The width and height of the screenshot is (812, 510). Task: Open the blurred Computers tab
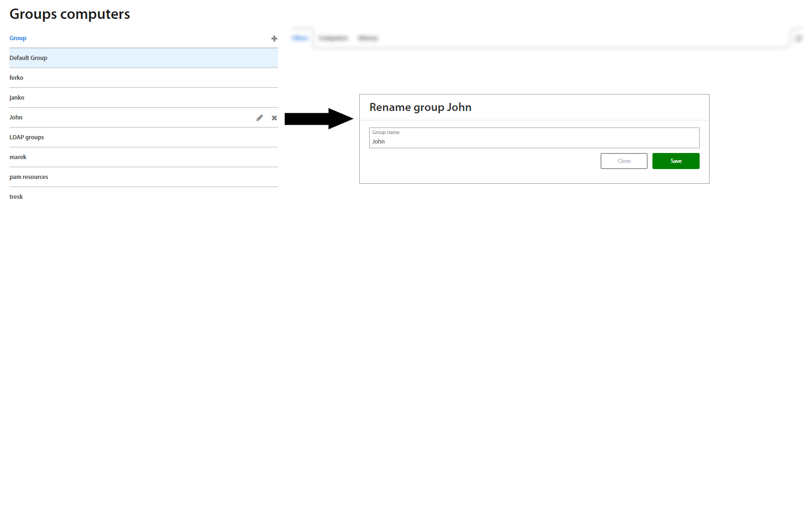click(x=333, y=38)
